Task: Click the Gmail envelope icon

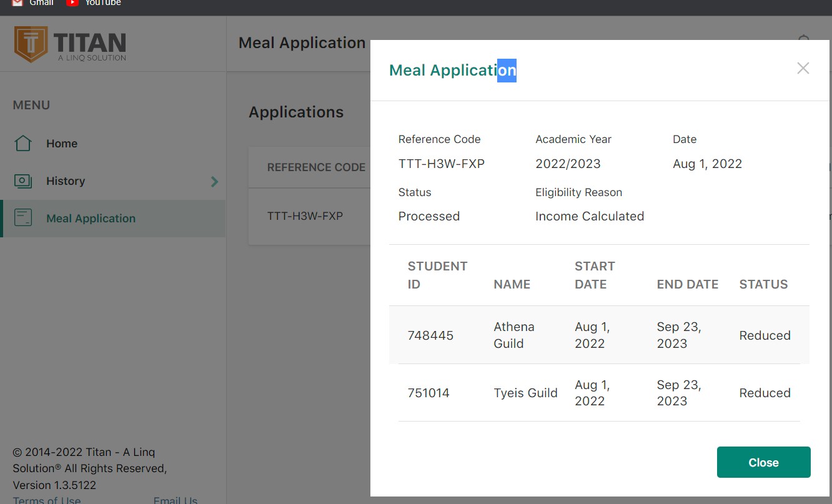Action: (x=17, y=2)
